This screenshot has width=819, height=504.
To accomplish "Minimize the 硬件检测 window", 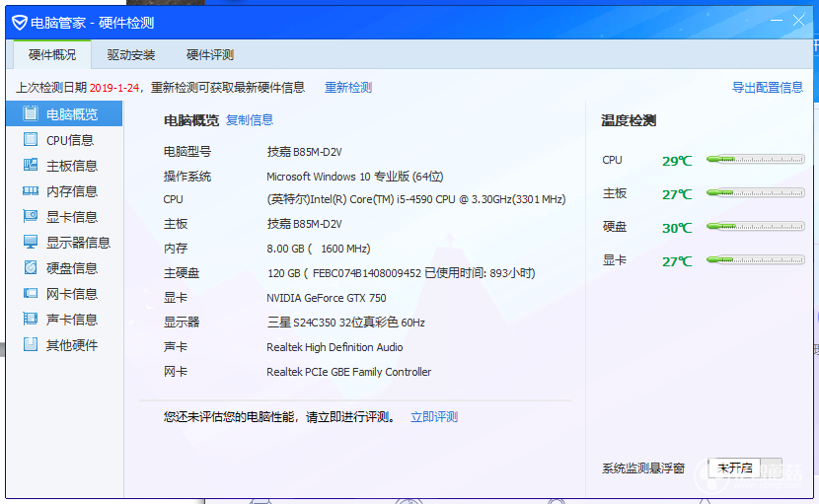I will (777, 21).
